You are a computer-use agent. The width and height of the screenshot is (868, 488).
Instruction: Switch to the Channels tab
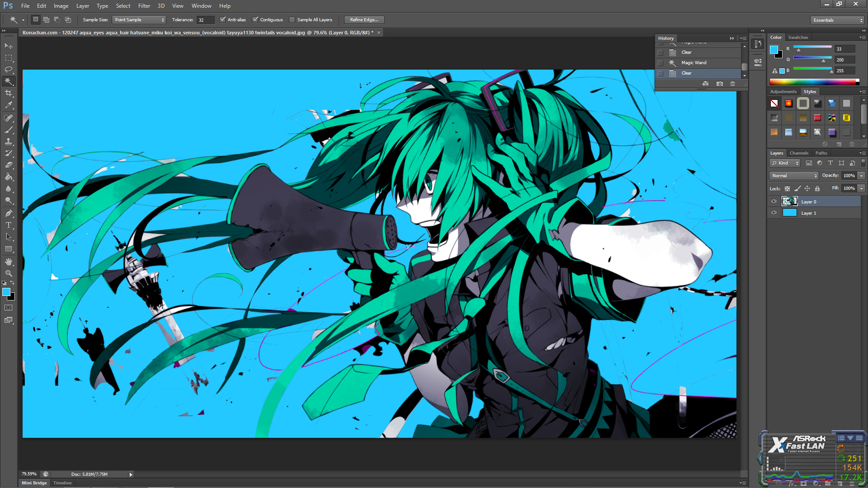[x=799, y=153]
